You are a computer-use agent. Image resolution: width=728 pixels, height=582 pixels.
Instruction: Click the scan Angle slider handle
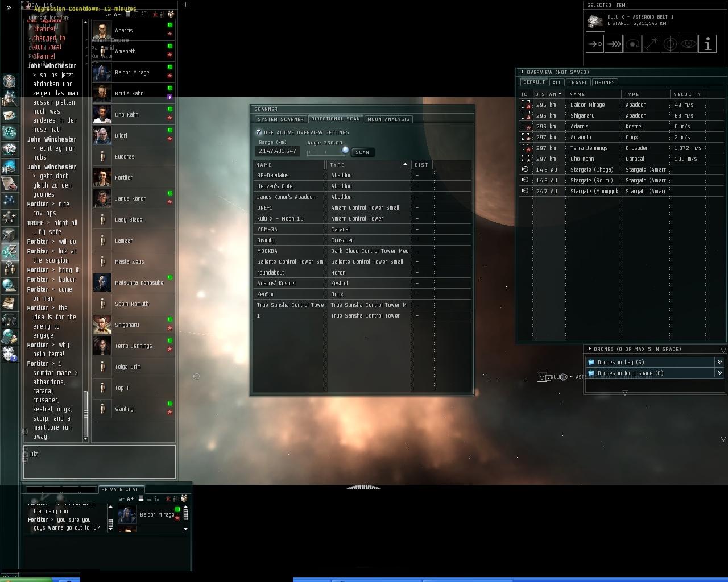tap(345, 150)
